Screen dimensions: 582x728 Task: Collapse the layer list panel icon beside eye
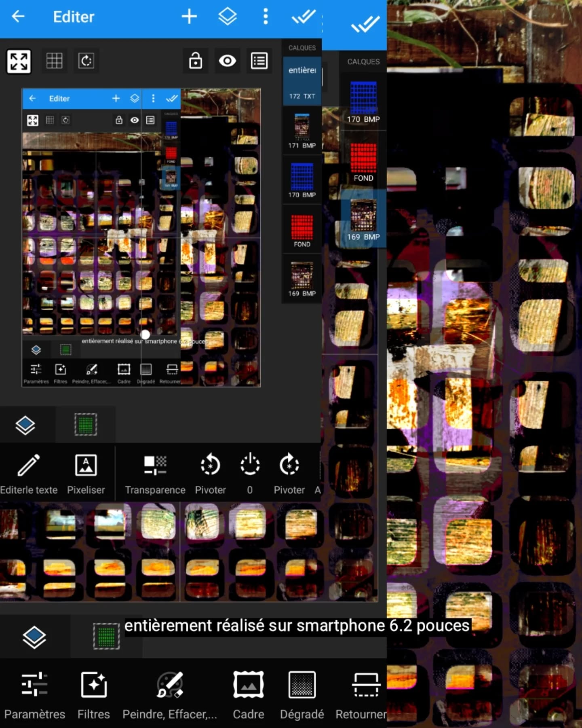click(x=259, y=61)
